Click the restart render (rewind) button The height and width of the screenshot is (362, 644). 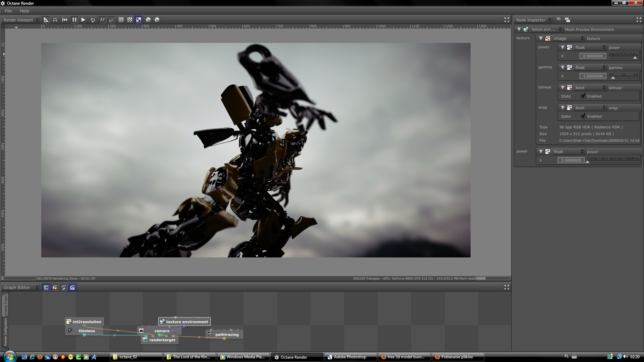pyautogui.click(x=65, y=20)
